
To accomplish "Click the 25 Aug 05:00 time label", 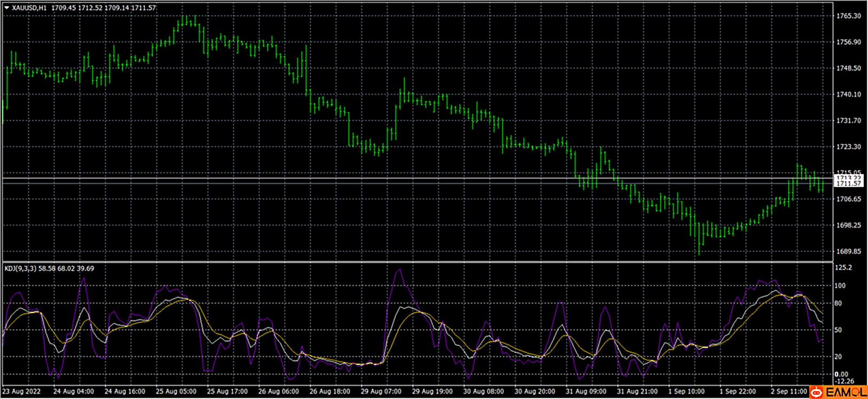I will (176, 392).
